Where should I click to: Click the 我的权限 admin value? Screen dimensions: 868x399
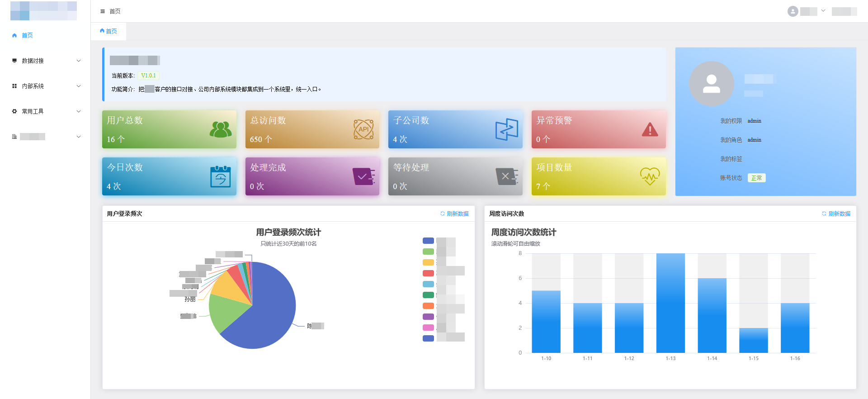click(754, 121)
